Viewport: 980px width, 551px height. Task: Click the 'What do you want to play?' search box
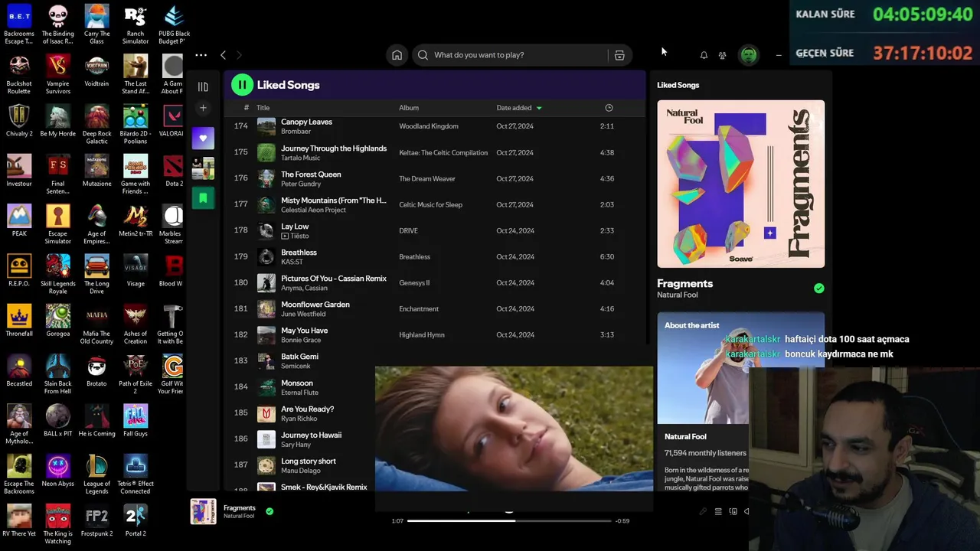point(509,55)
